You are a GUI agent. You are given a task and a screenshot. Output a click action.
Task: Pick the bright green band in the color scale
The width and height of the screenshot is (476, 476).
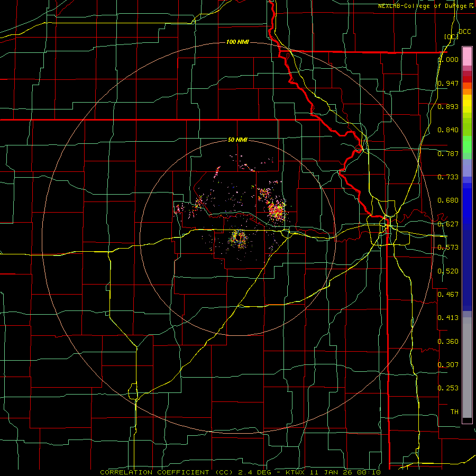pyautogui.click(x=467, y=144)
